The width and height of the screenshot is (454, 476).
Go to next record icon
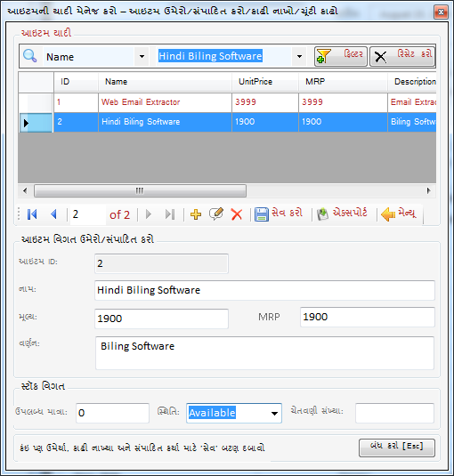coord(149,214)
